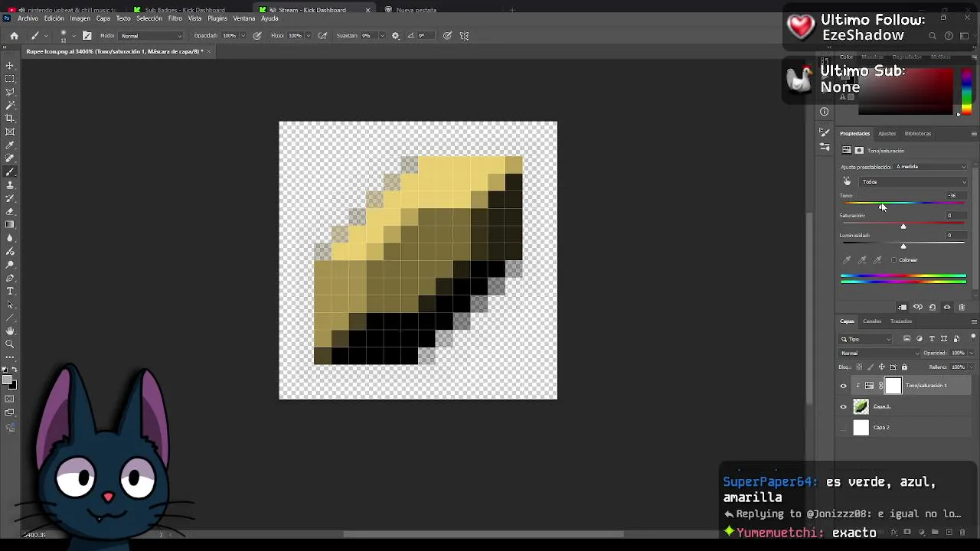Open smoothing options gear icon
This screenshot has width=980, height=551.
tap(395, 35)
